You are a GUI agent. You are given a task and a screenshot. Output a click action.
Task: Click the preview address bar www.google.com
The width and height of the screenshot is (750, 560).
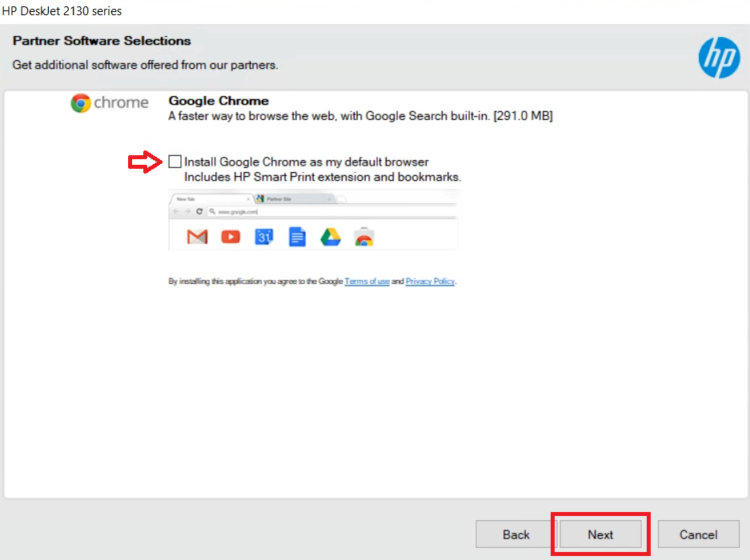pyautogui.click(x=332, y=211)
